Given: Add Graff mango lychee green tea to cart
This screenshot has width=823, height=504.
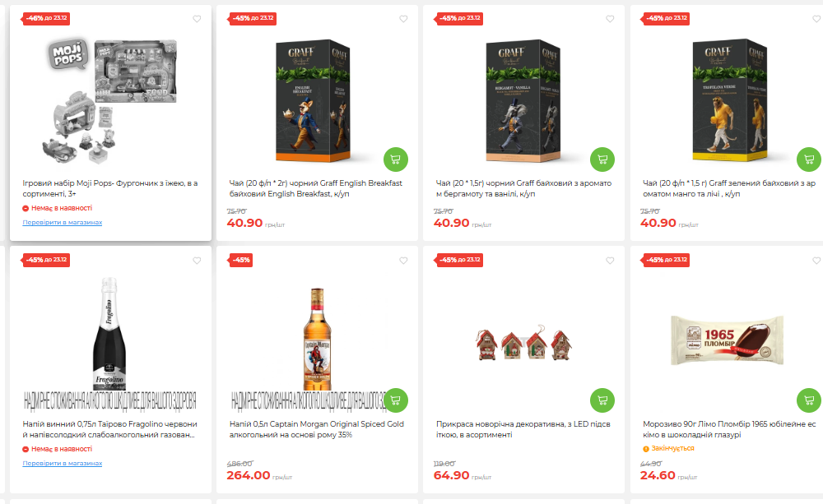Looking at the screenshot, I should 808,160.
